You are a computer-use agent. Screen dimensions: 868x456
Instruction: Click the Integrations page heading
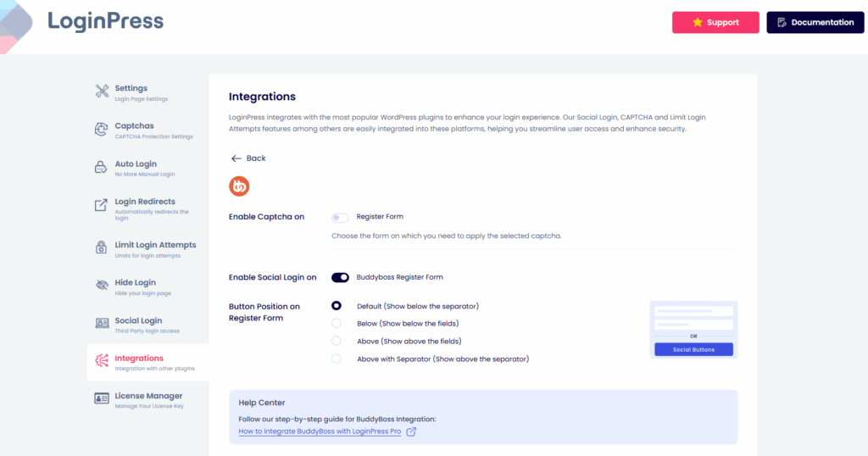point(263,97)
